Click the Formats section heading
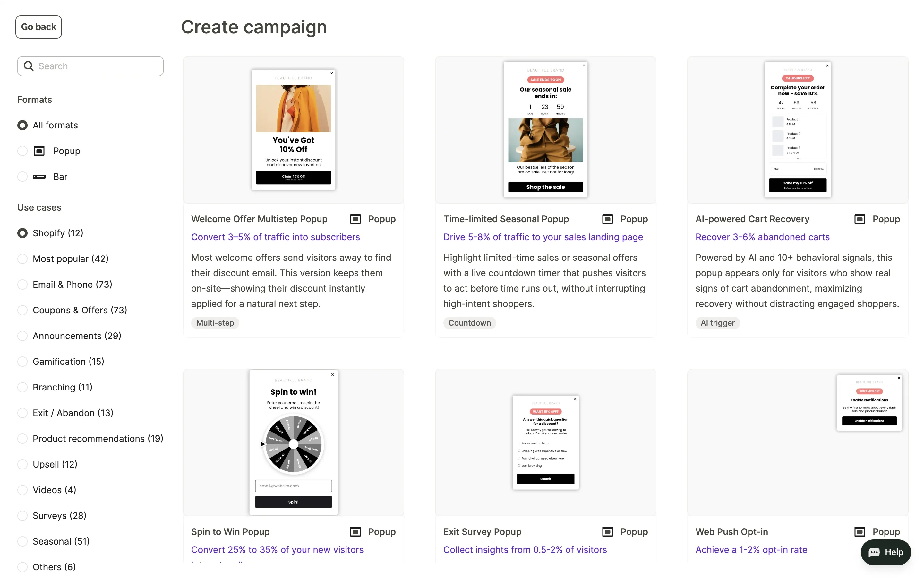This screenshot has height=578, width=924. 35,100
